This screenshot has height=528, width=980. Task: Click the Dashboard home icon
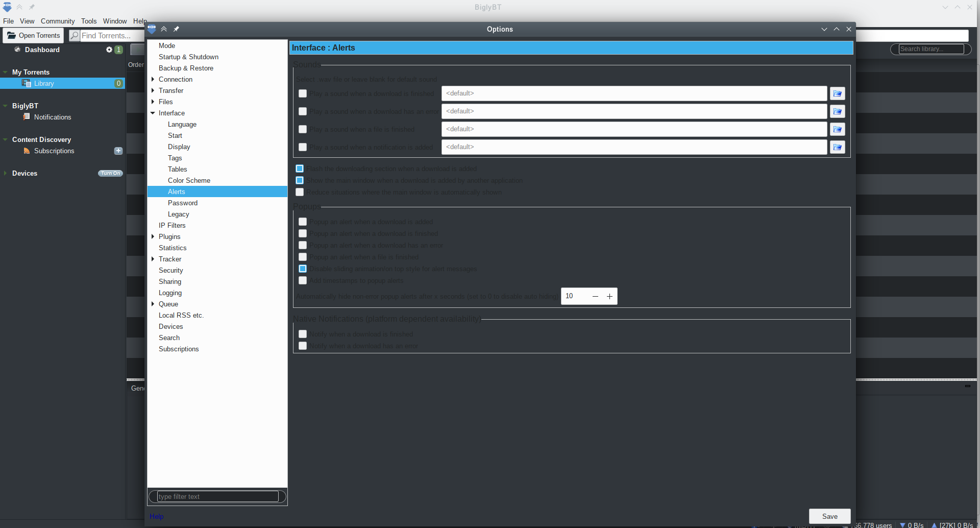coord(17,49)
